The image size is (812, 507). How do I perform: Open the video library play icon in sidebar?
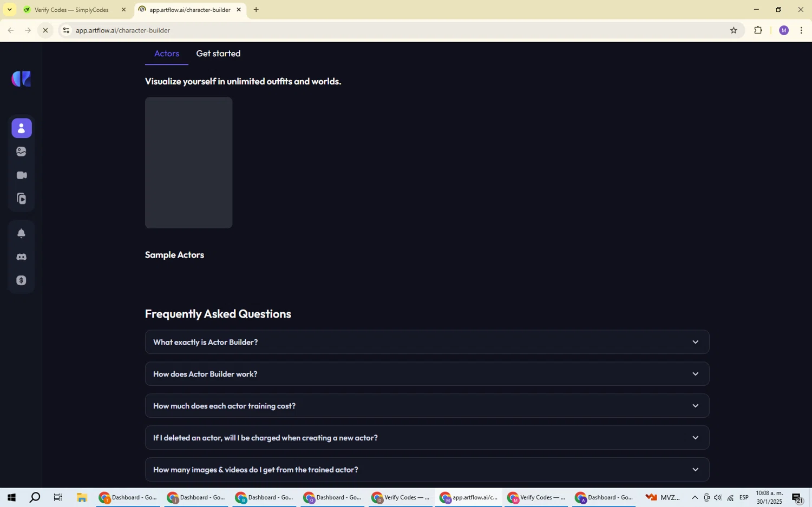click(22, 199)
